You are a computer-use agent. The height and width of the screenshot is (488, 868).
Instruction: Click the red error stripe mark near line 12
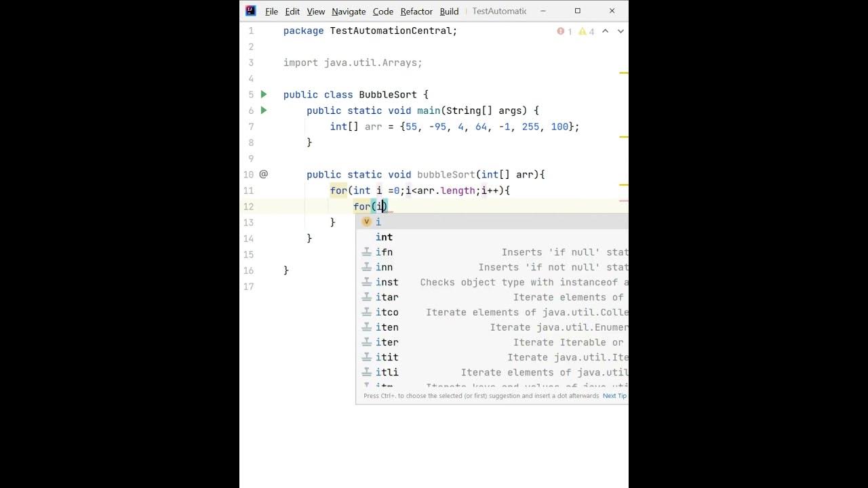pos(624,201)
